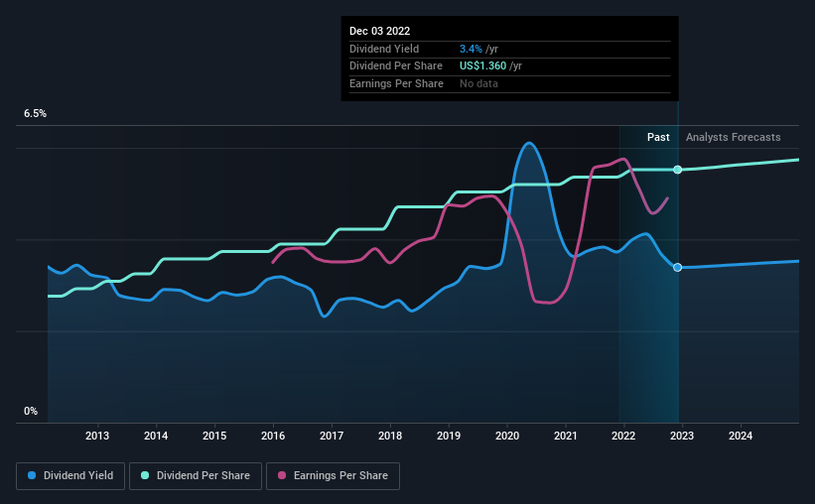The image size is (815, 504).
Task: Click the 2024 label on the time axis
Action: click(741, 436)
